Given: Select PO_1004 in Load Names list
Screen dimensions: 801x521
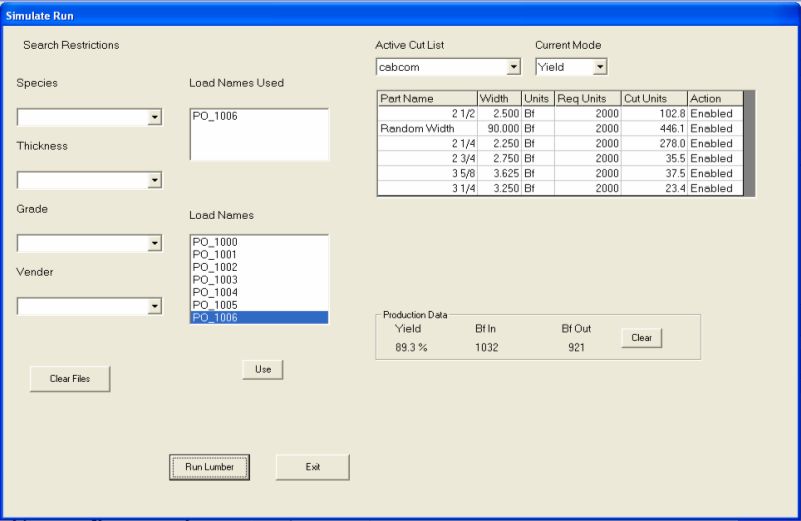Looking at the screenshot, I should click(259, 292).
